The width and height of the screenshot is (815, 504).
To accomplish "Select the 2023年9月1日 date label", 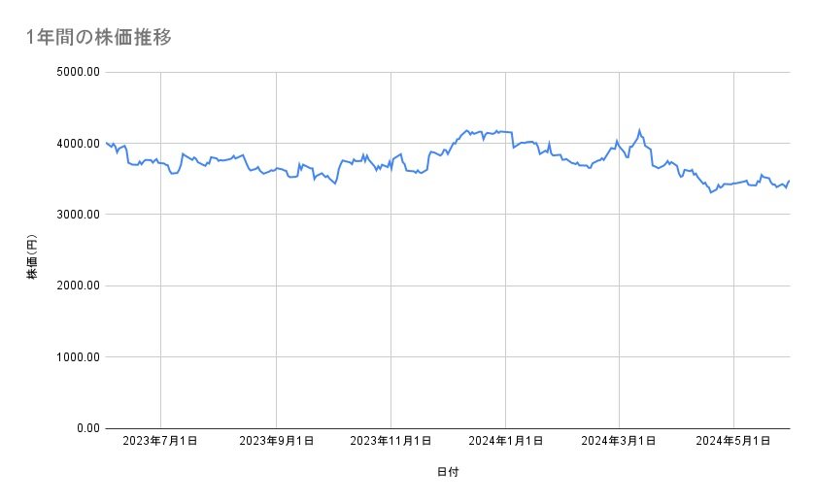I will (x=276, y=441).
